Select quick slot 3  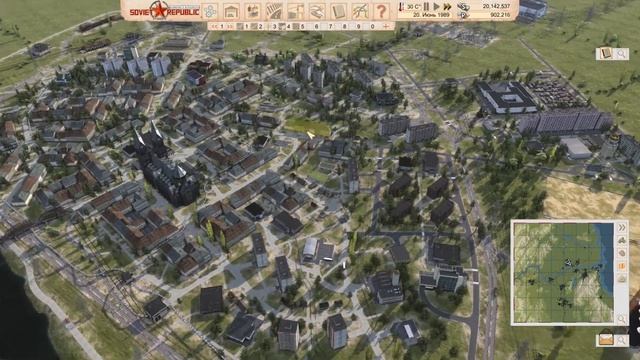point(272,27)
